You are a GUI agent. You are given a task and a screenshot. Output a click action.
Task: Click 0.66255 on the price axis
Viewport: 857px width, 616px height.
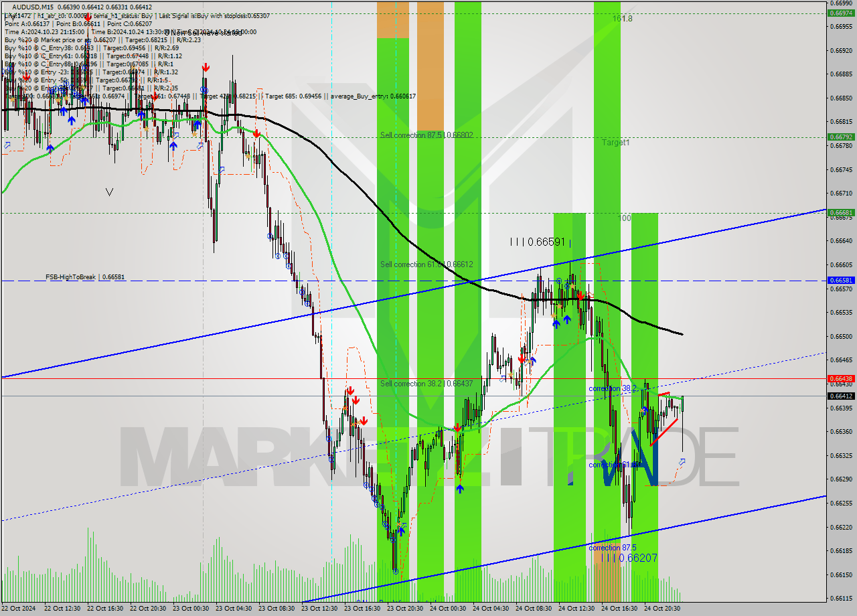coord(840,503)
